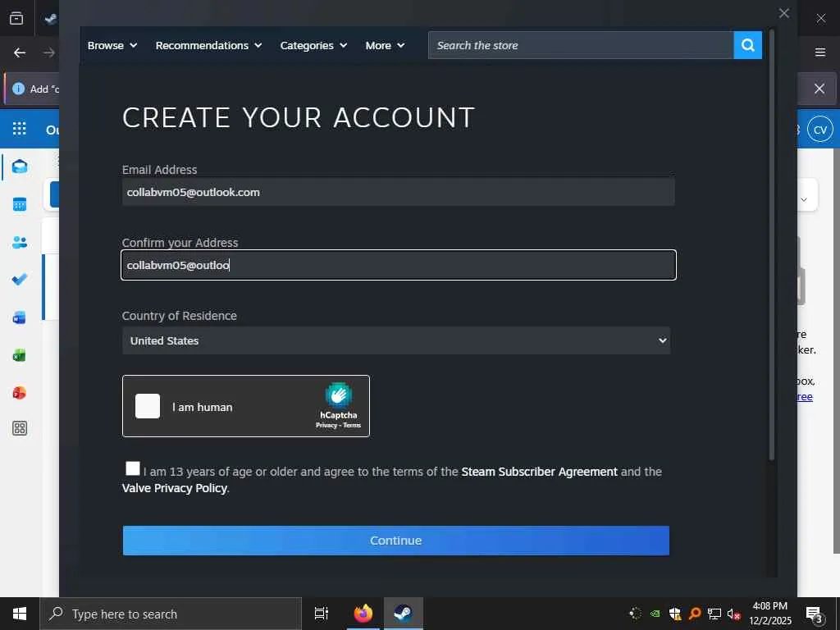Expand the More menu
840x630 pixels.
(x=385, y=46)
